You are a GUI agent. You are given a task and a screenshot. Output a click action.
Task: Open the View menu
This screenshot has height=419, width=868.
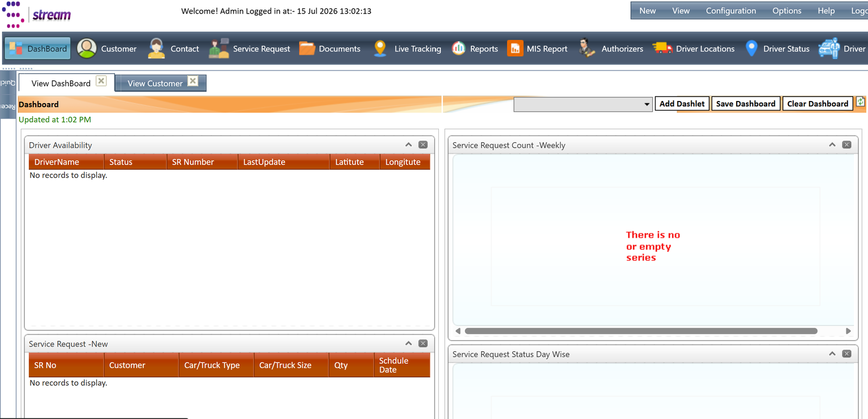(x=681, y=11)
